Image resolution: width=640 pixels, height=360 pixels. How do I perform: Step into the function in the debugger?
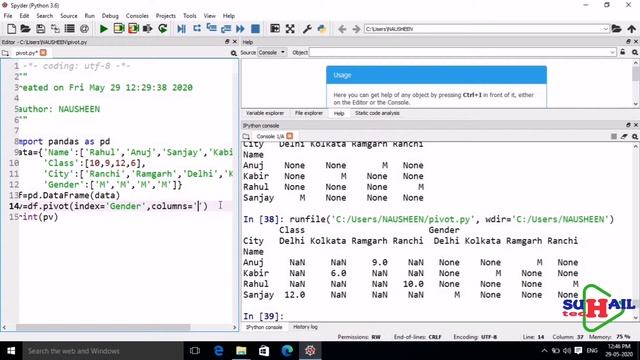[211, 29]
